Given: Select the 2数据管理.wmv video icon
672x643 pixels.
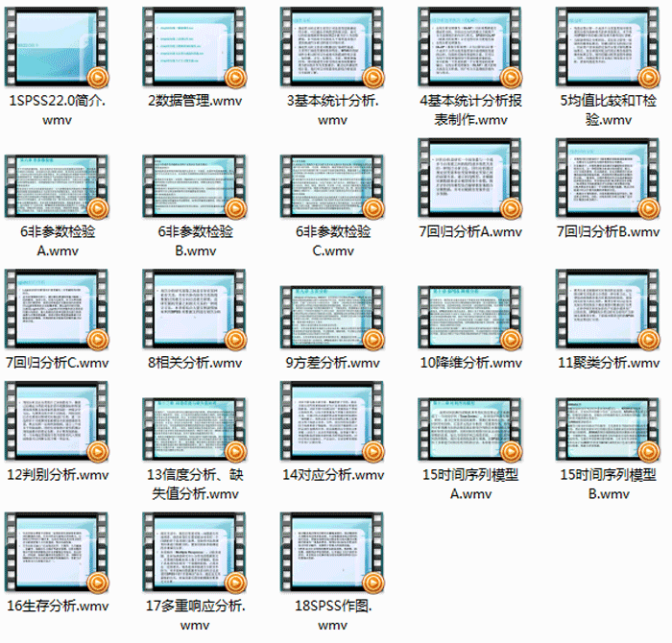Looking at the screenshot, I should pos(195,47).
